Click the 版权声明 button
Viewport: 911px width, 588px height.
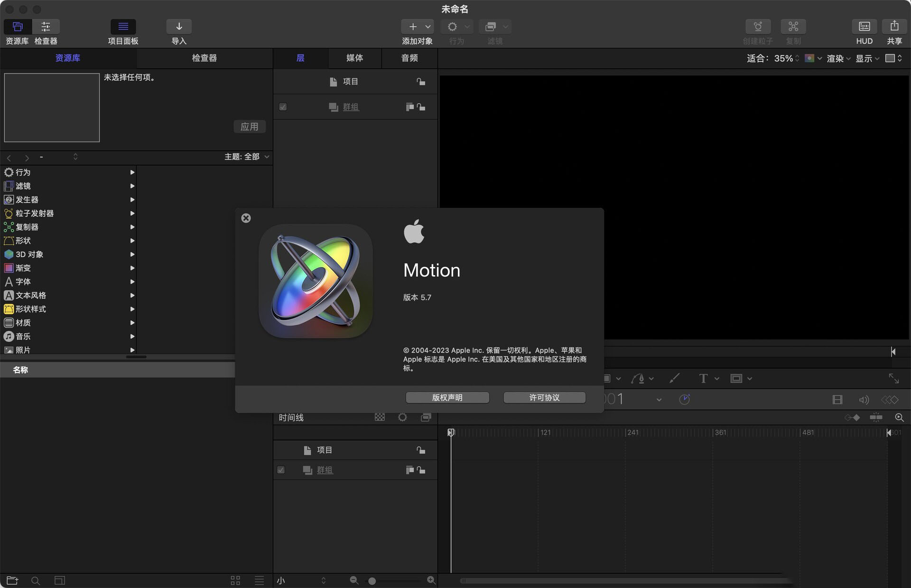(447, 397)
